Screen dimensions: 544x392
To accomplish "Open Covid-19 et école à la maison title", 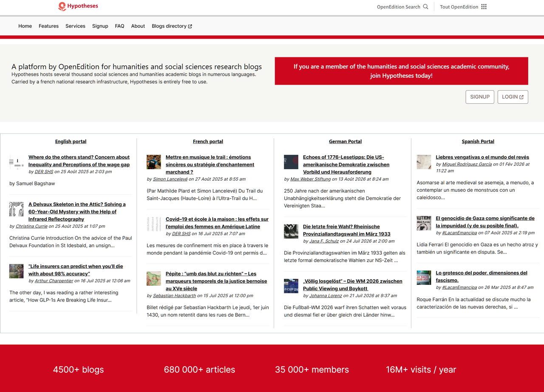I will [217, 223].
